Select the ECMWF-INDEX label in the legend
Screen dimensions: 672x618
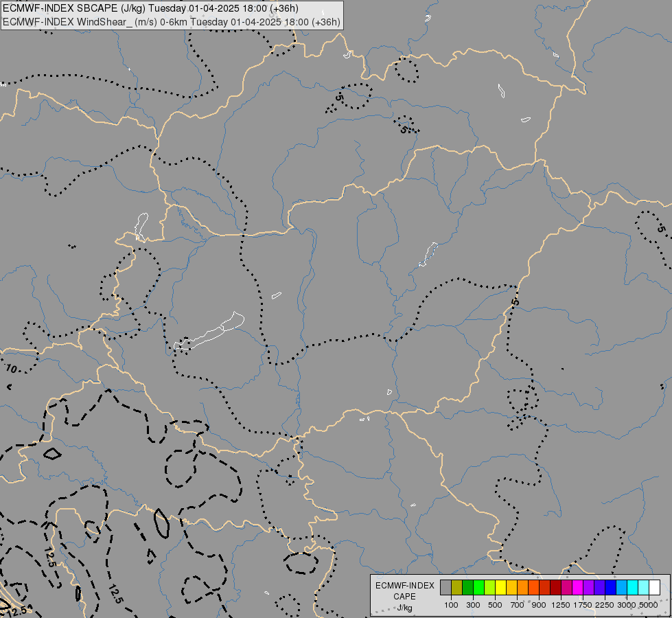coord(404,586)
